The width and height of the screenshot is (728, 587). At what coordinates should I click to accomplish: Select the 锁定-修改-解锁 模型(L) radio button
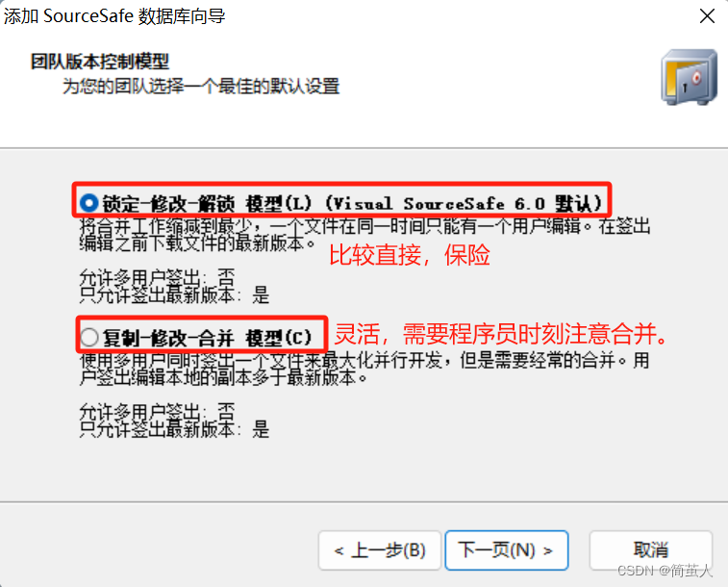click(x=88, y=203)
